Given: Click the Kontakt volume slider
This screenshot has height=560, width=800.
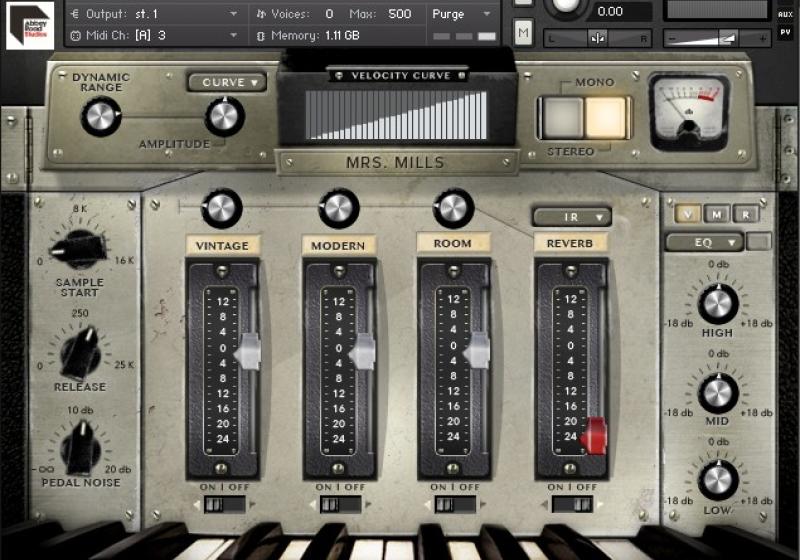Looking at the screenshot, I should [x=716, y=38].
